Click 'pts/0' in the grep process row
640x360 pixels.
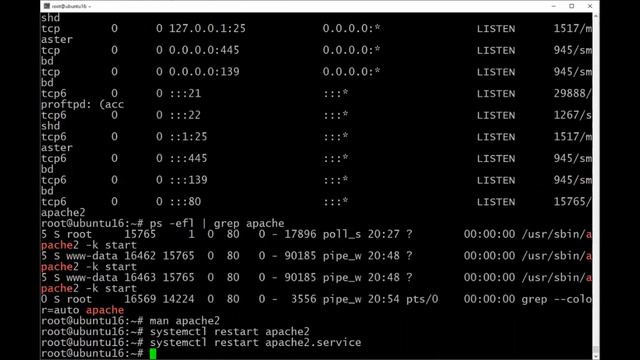click(x=422, y=299)
